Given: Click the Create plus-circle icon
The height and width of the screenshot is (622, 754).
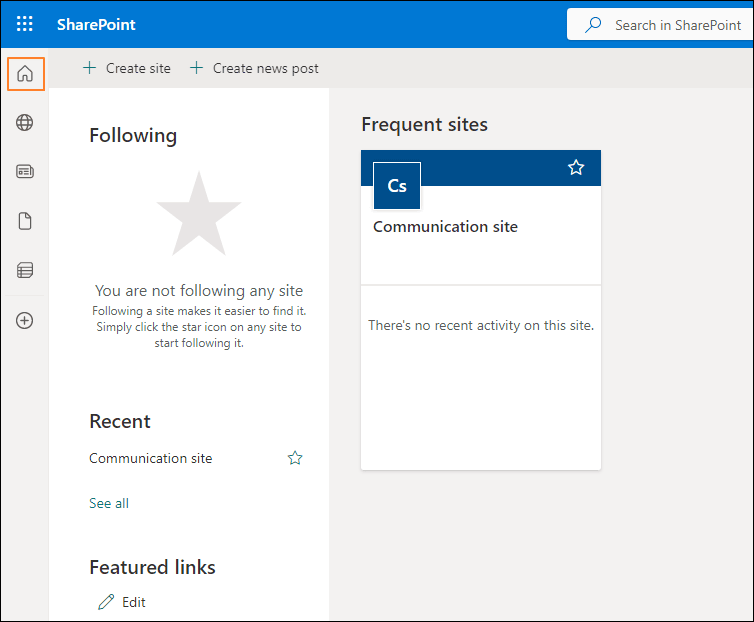Looking at the screenshot, I should [25, 320].
